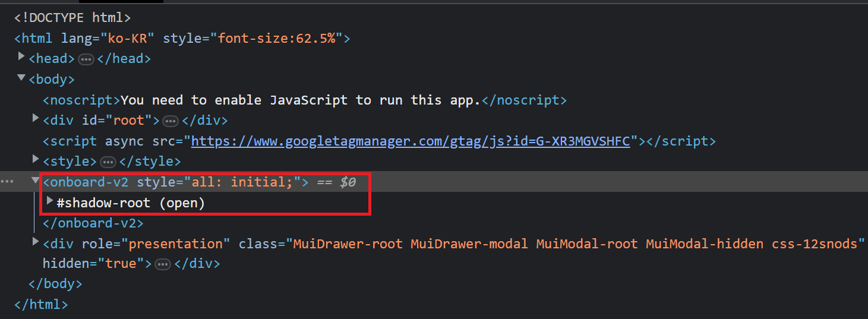Expand the head element triangle
Screen dimensions: 868x319
[x=22, y=56]
